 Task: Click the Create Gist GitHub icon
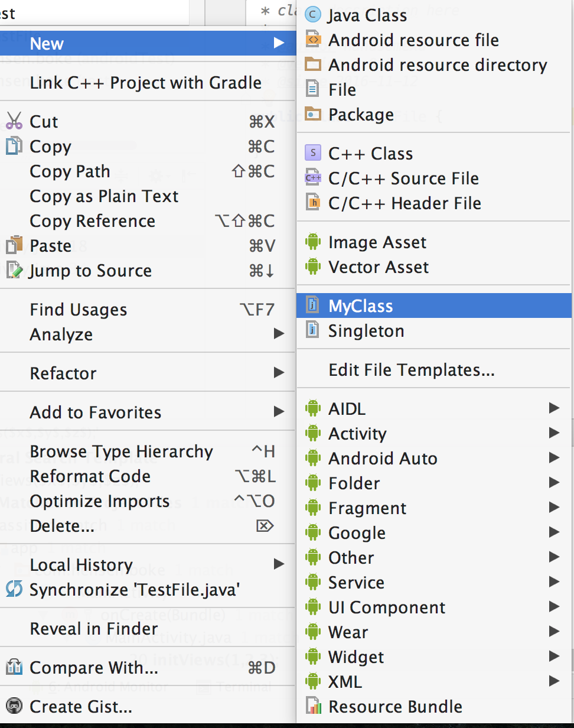pos(14,706)
